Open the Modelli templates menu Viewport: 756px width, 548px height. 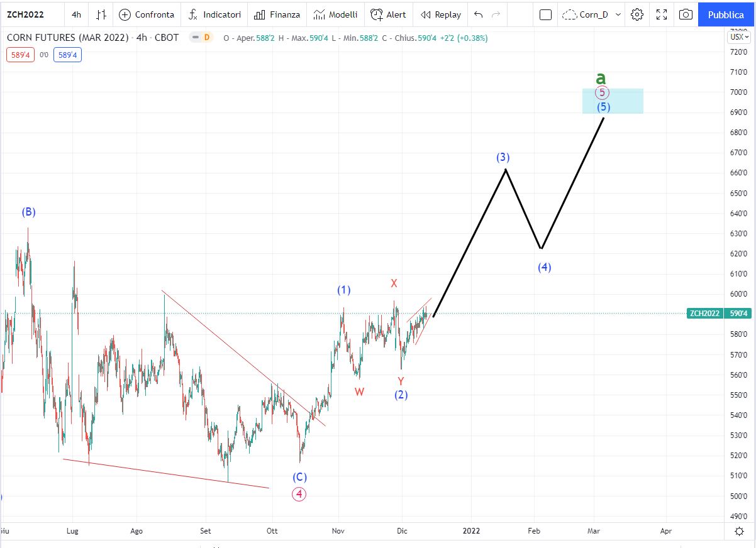point(335,14)
